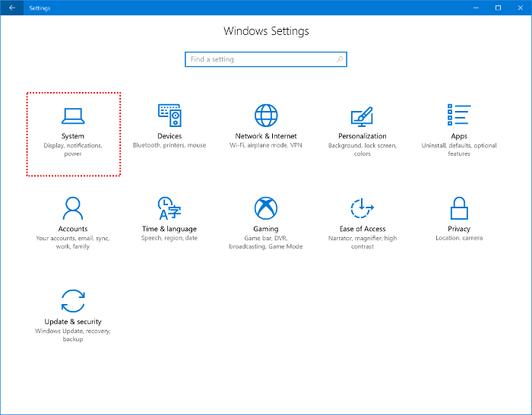Click the Privacy label
The width and height of the screenshot is (532, 415).
459,229
